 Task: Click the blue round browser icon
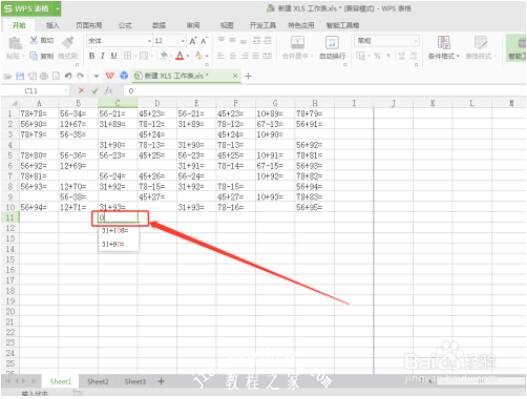(x=124, y=76)
